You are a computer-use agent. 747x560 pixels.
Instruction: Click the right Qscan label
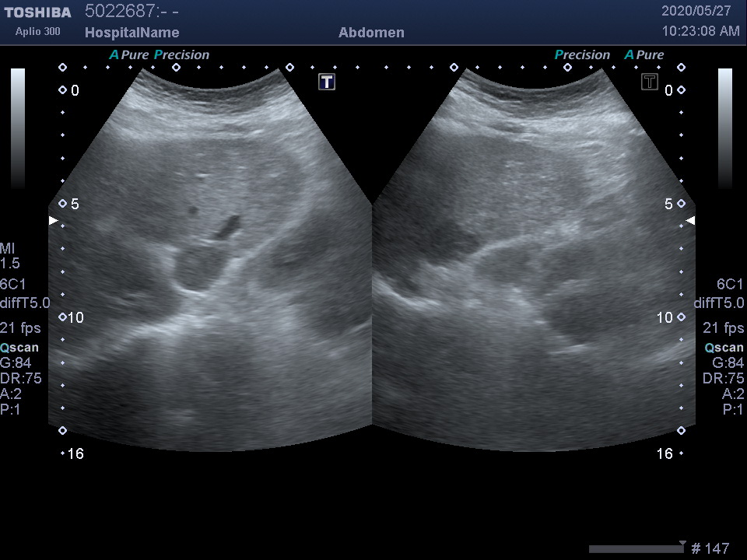tap(724, 348)
